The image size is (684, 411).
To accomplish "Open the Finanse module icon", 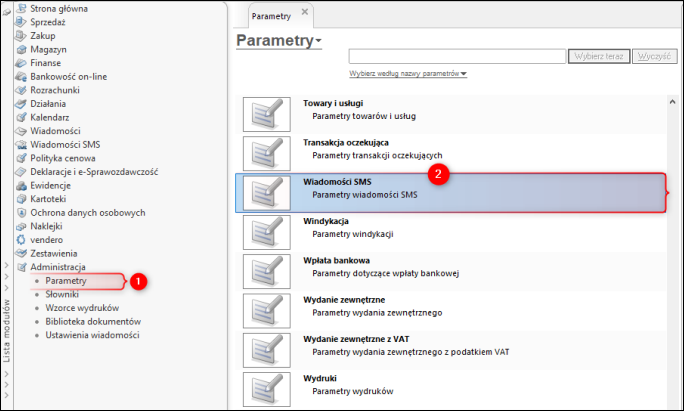I will [x=20, y=62].
